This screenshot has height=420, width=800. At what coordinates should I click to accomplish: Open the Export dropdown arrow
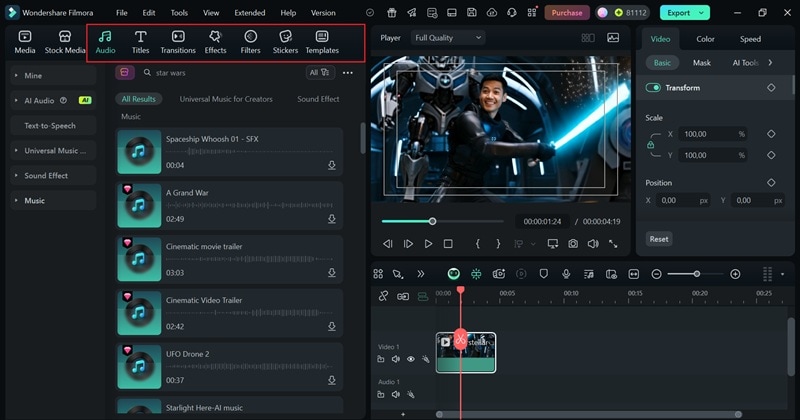click(702, 13)
